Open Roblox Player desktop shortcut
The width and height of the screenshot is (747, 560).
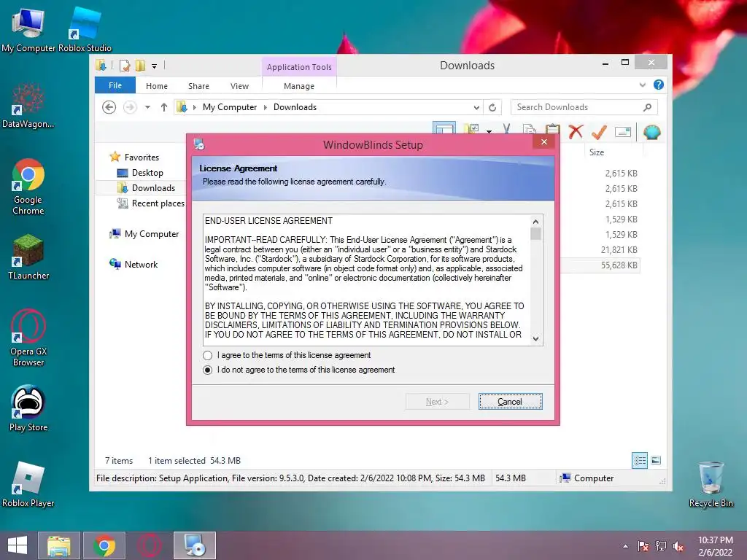[x=28, y=484]
